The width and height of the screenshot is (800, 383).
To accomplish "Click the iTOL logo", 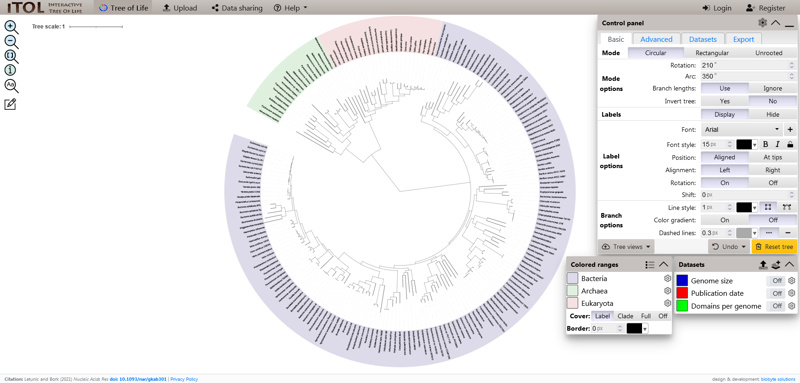I will (44, 8).
